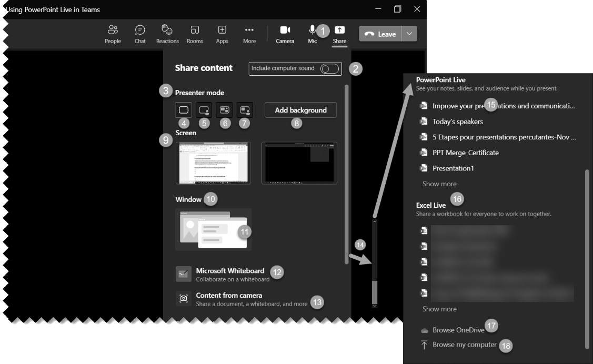593x364 pixels.
Task: Click the "Using PowerPoint Live in Teams" window title
Action: (53, 9)
